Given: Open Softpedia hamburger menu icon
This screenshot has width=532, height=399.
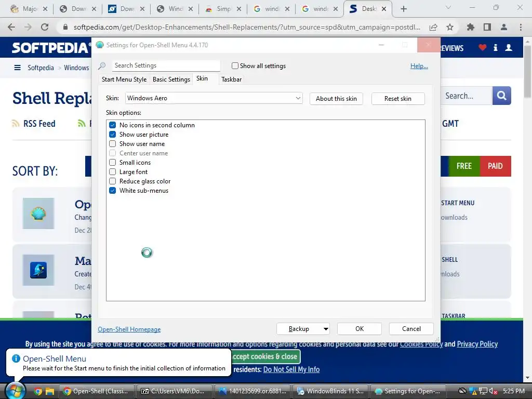Looking at the screenshot, I should pos(17,68).
